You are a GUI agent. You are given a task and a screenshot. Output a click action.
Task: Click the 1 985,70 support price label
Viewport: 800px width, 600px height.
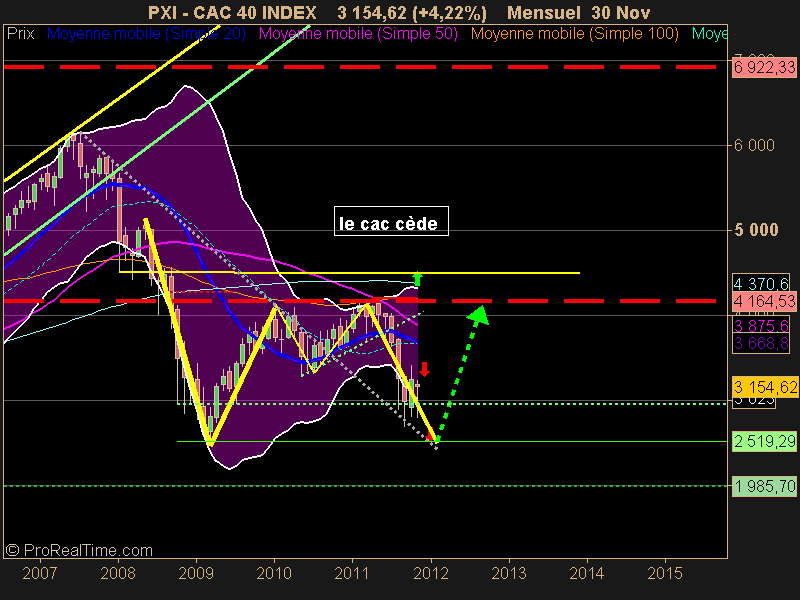[x=764, y=486]
